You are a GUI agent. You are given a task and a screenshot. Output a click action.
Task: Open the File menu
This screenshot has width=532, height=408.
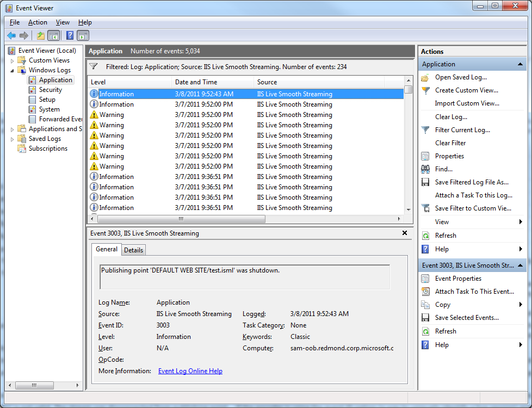[x=15, y=22]
